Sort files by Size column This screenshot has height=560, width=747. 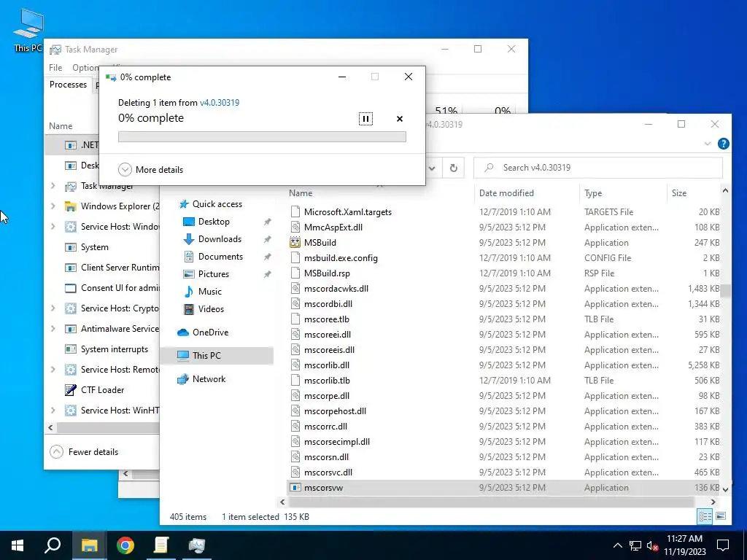(x=679, y=192)
